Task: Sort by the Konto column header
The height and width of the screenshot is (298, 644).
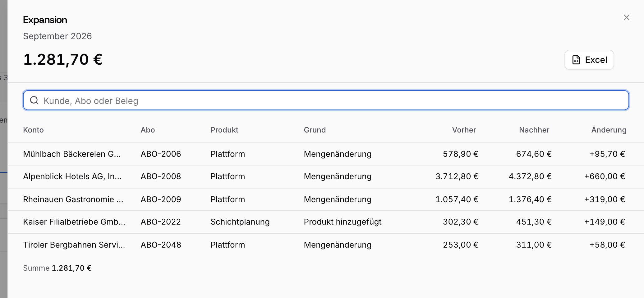Action: click(x=33, y=130)
